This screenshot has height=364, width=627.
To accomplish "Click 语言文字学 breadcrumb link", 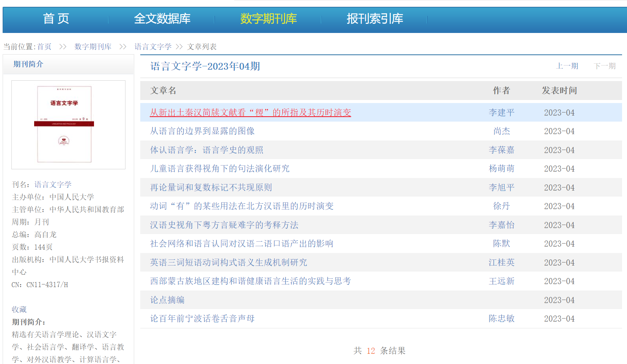I will pos(153,47).
